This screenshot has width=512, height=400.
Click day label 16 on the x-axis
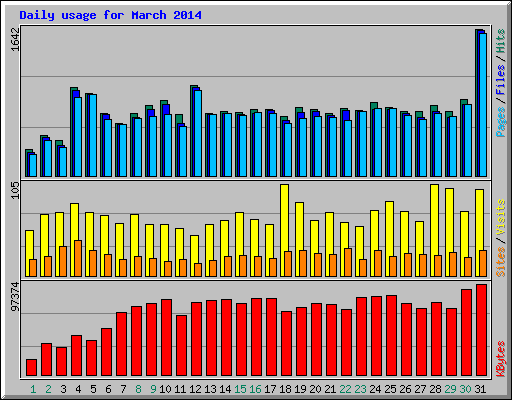(x=255, y=389)
